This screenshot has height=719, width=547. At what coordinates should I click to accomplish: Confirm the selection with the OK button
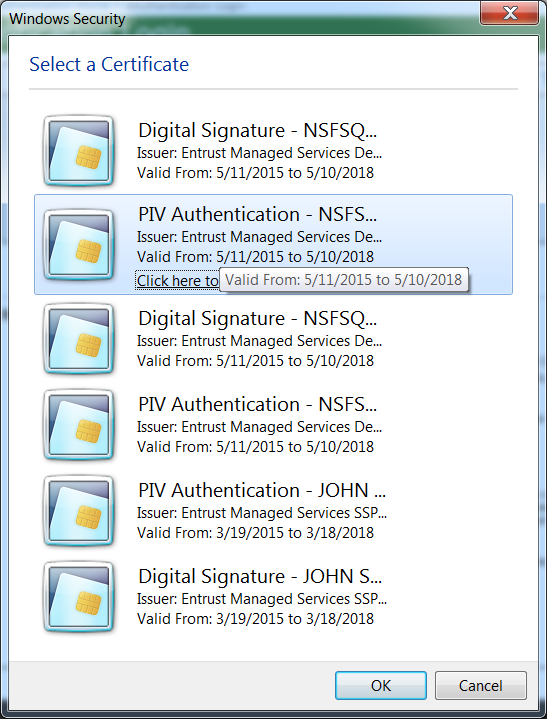point(381,686)
